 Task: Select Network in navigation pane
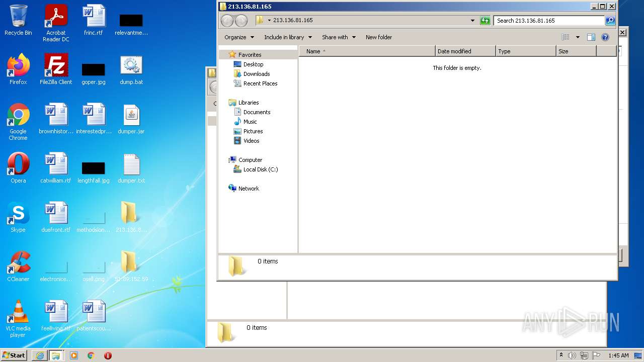pyautogui.click(x=249, y=189)
